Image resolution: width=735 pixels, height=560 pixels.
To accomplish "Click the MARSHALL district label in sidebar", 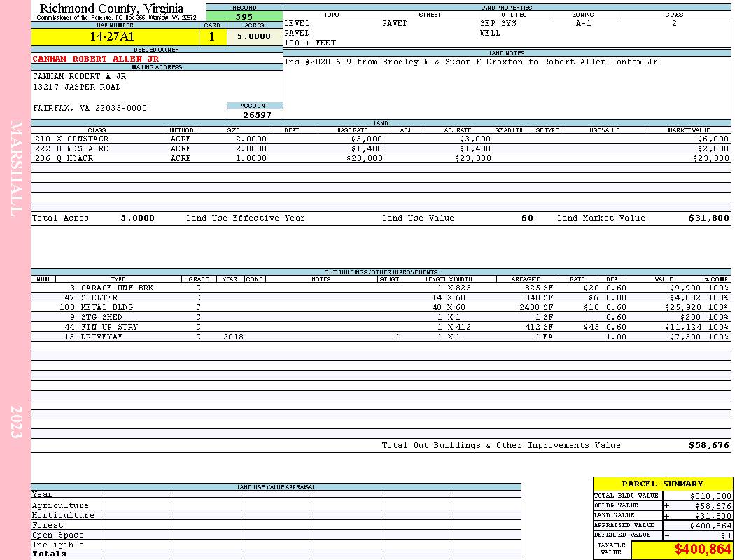I will pyautogui.click(x=16, y=169).
